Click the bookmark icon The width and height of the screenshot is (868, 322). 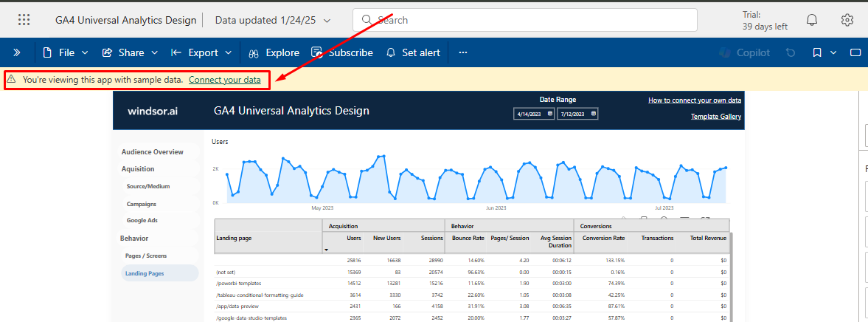[x=817, y=52]
